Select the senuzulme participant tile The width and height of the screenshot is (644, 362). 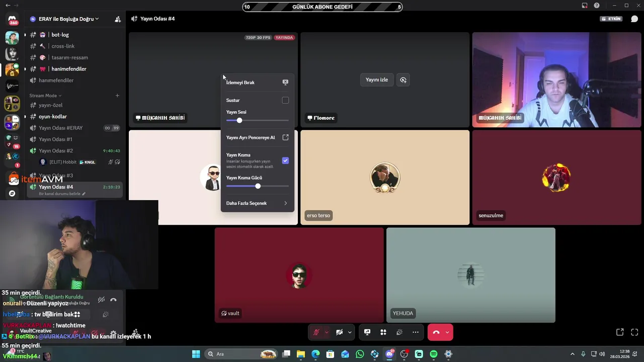pyautogui.click(x=556, y=177)
